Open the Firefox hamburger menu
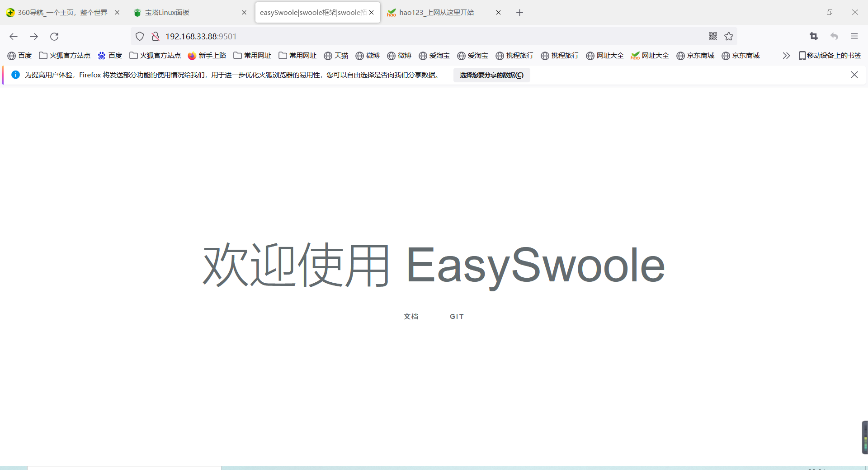 (854, 37)
